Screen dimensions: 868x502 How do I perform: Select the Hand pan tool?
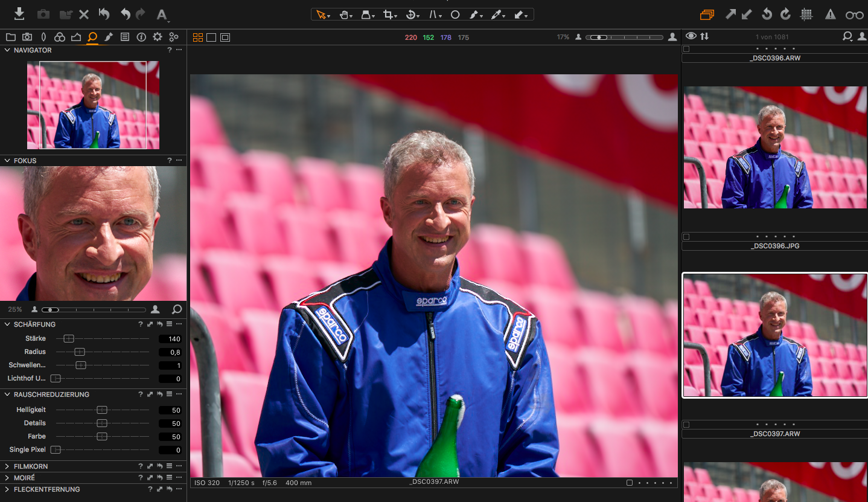pos(345,14)
